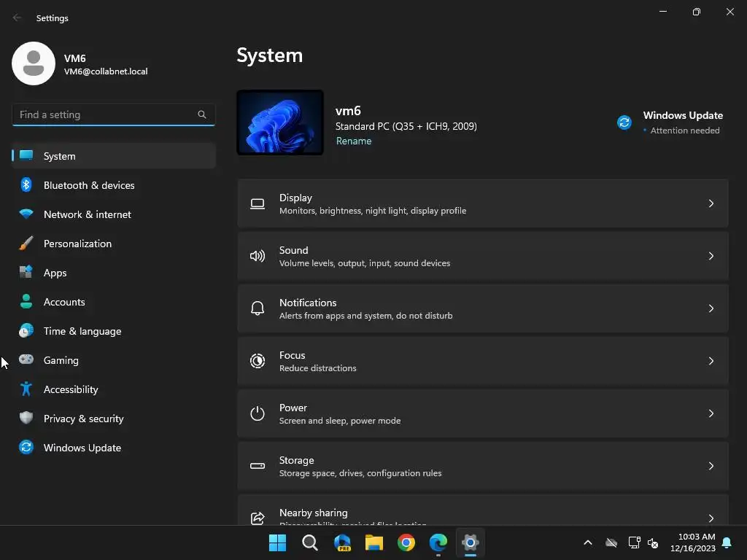Expand the Display settings chevron
The width and height of the screenshot is (747, 560).
(711, 203)
